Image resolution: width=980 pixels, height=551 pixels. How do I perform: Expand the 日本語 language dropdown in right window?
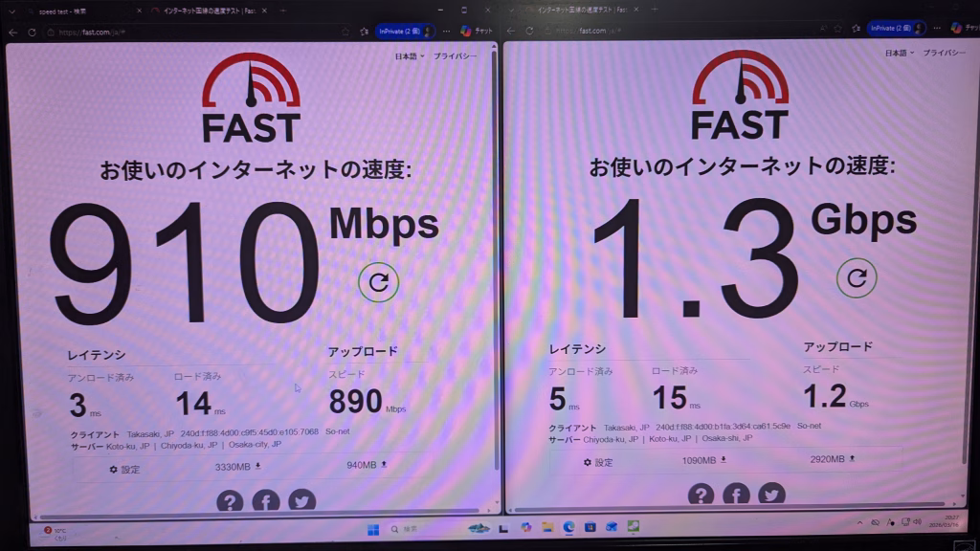(x=900, y=54)
